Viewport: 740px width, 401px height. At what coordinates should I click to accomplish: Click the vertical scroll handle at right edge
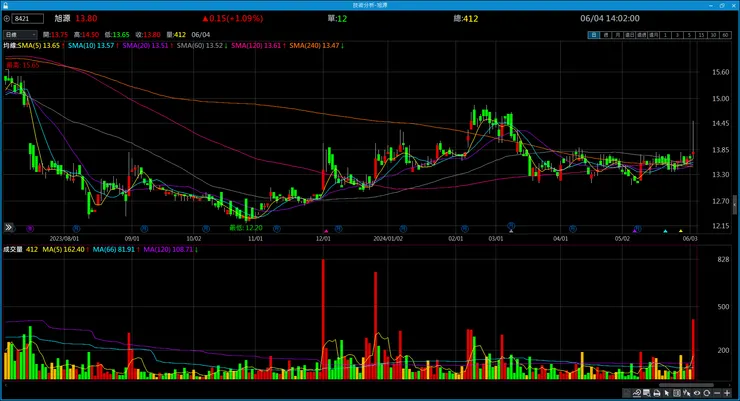click(x=734, y=205)
